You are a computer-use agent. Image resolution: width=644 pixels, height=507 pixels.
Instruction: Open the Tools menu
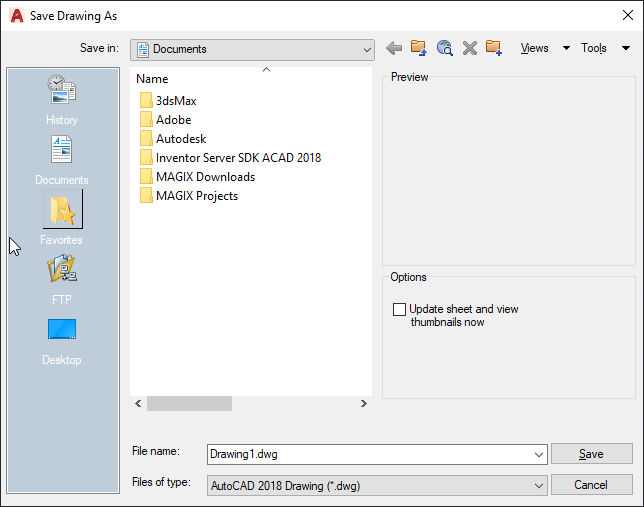(x=593, y=48)
